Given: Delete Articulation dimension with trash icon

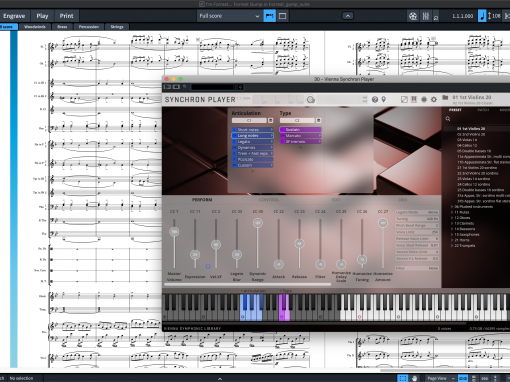Looking at the screenshot, I should pos(271,120).
